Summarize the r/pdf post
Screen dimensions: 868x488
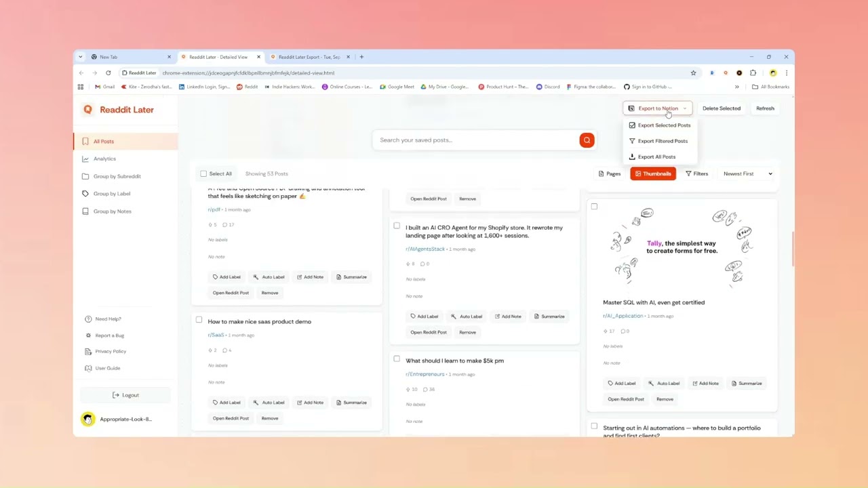(x=351, y=277)
